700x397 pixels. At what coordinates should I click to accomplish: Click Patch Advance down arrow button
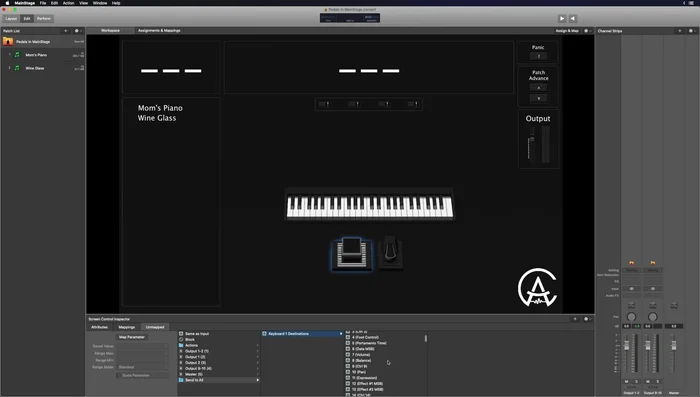tap(538, 98)
